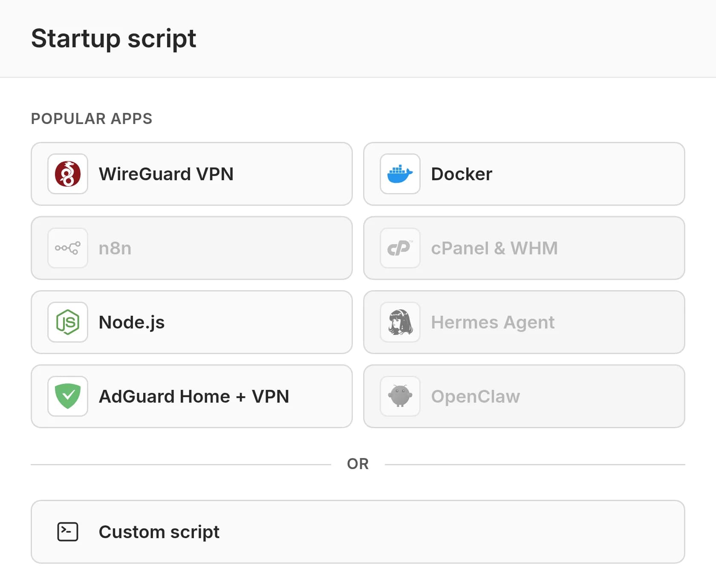Select the 'Hermes Agent' label
The height and width of the screenshot is (588, 716).
tap(493, 323)
